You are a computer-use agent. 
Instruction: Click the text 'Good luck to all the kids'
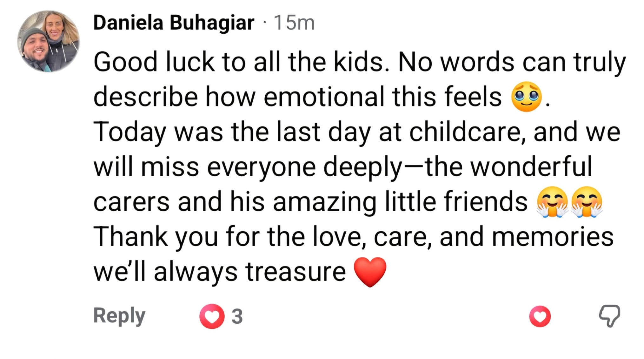pyautogui.click(x=241, y=62)
